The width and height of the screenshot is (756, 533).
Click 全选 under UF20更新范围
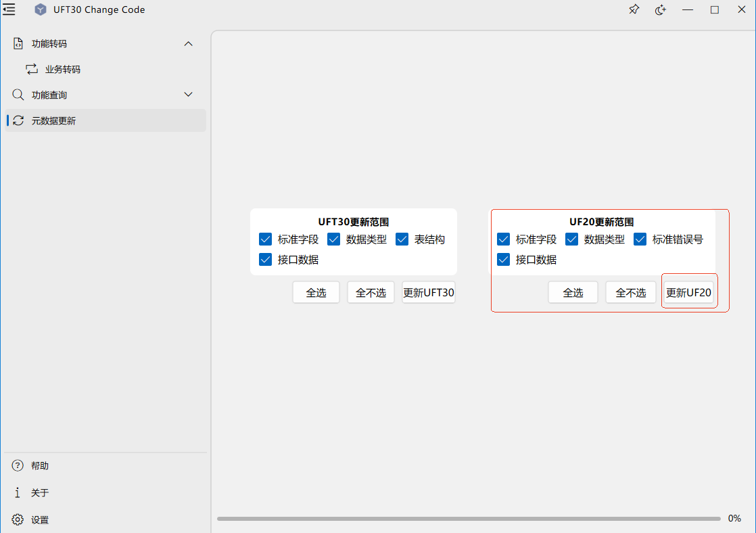click(x=573, y=292)
